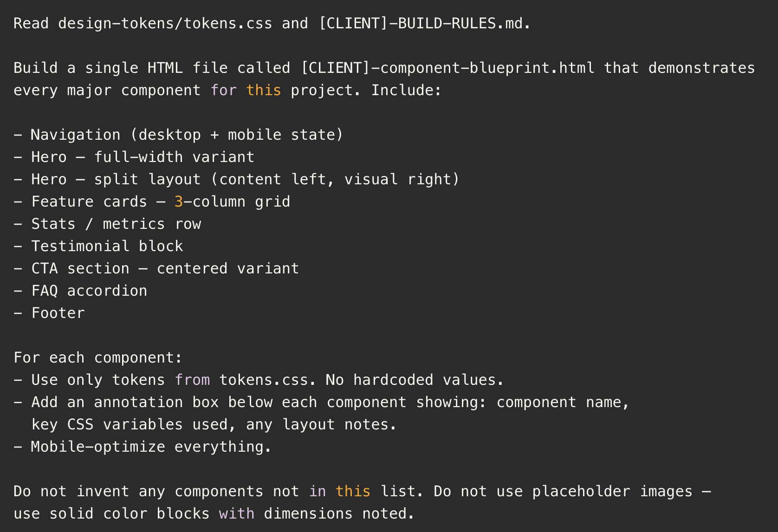The width and height of the screenshot is (778, 532).
Task: Click the purple word "from" before tokens.css
Action: tap(192, 380)
